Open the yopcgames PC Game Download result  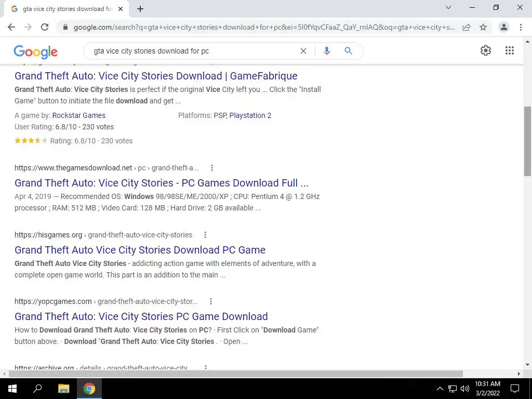pos(141,316)
